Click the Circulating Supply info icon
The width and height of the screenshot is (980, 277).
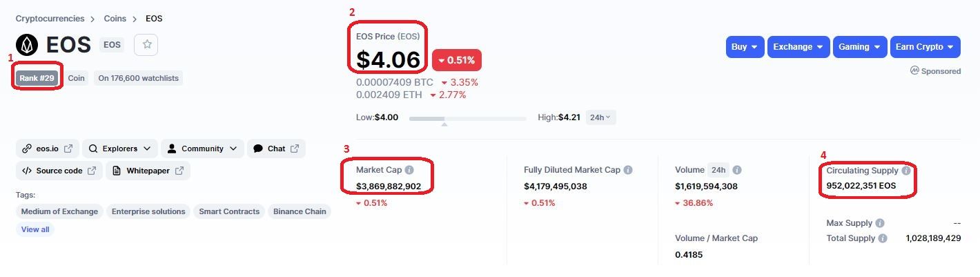(906, 171)
